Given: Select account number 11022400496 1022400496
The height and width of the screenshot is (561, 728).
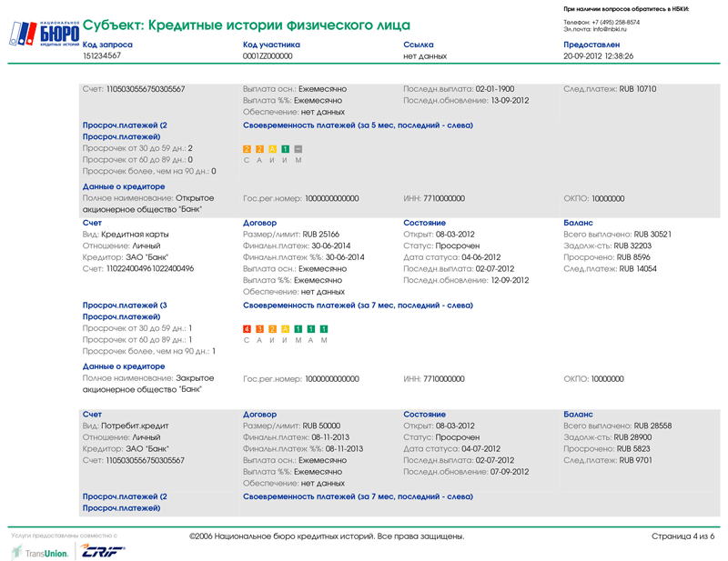Looking at the screenshot, I should [x=150, y=268].
